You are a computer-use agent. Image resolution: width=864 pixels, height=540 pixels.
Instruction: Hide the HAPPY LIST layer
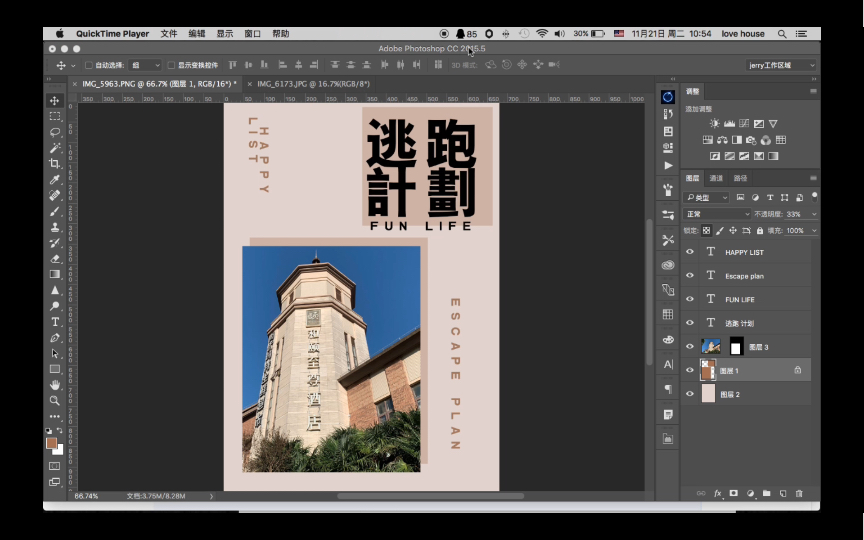(690, 252)
